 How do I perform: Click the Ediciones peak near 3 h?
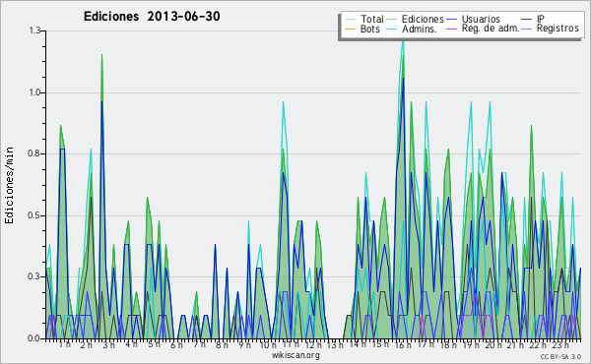point(101,56)
